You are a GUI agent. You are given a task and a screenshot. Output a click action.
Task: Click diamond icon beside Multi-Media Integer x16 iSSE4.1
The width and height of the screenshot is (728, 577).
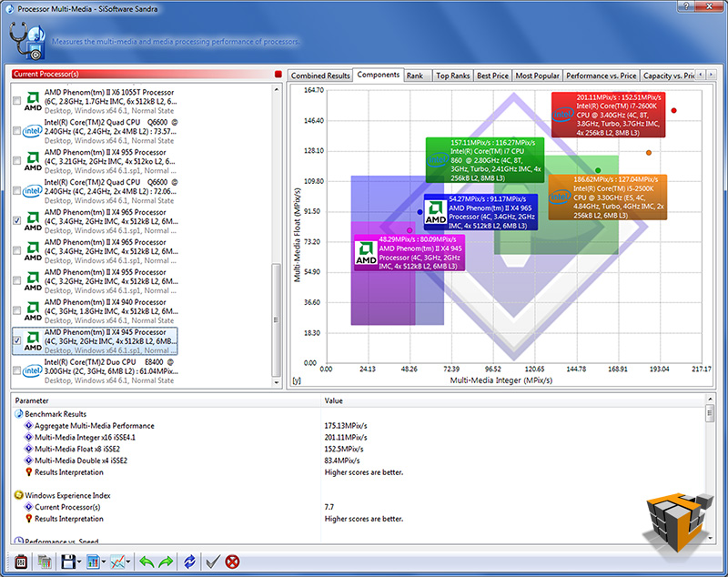29,437
